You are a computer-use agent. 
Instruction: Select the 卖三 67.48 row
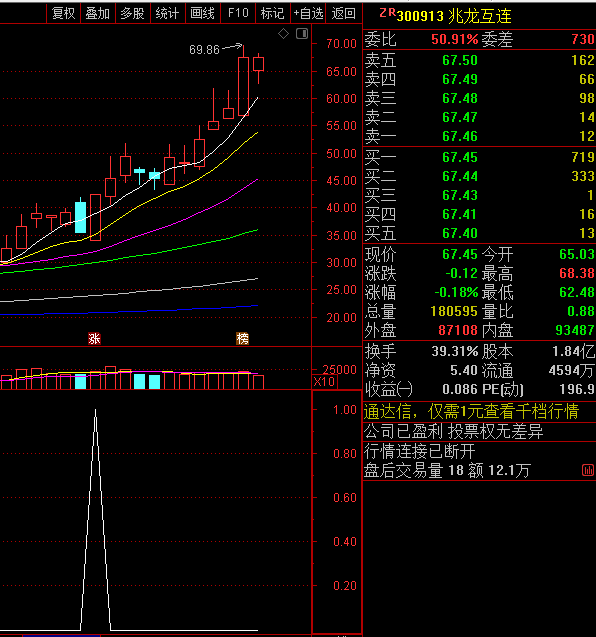pyautogui.click(x=479, y=98)
